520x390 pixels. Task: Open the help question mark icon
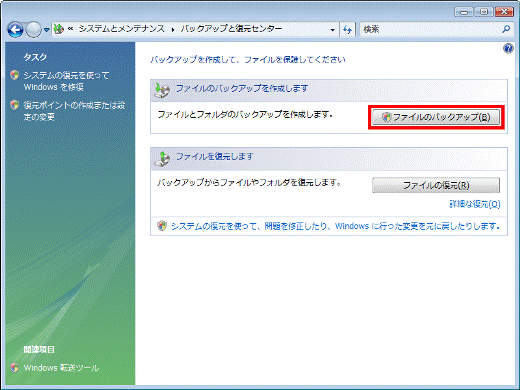pyautogui.click(x=508, y=49)
